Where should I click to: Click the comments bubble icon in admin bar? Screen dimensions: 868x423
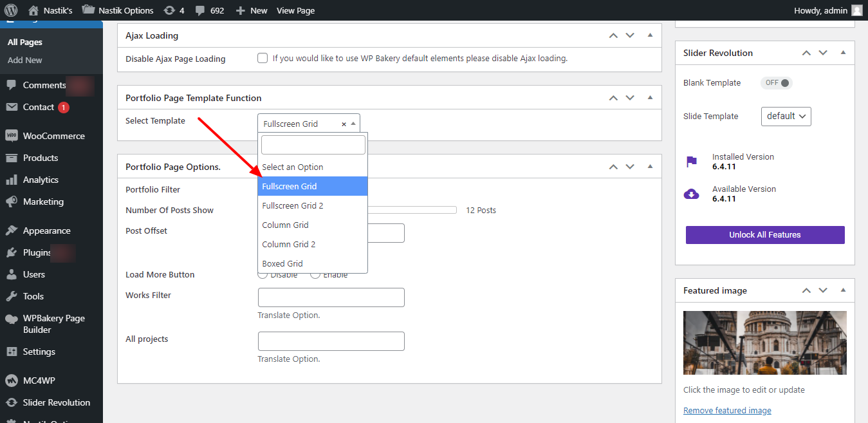[x=201, y=10]
